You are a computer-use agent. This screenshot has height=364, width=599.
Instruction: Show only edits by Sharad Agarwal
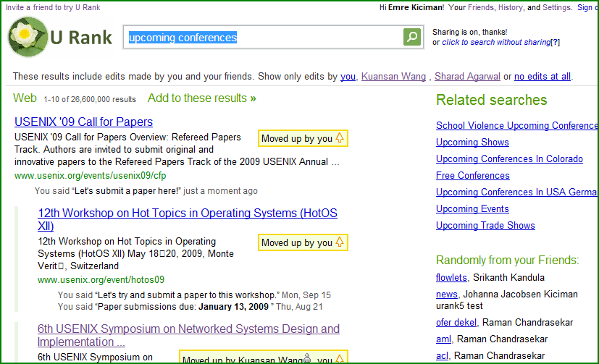(x=467, y=76)
